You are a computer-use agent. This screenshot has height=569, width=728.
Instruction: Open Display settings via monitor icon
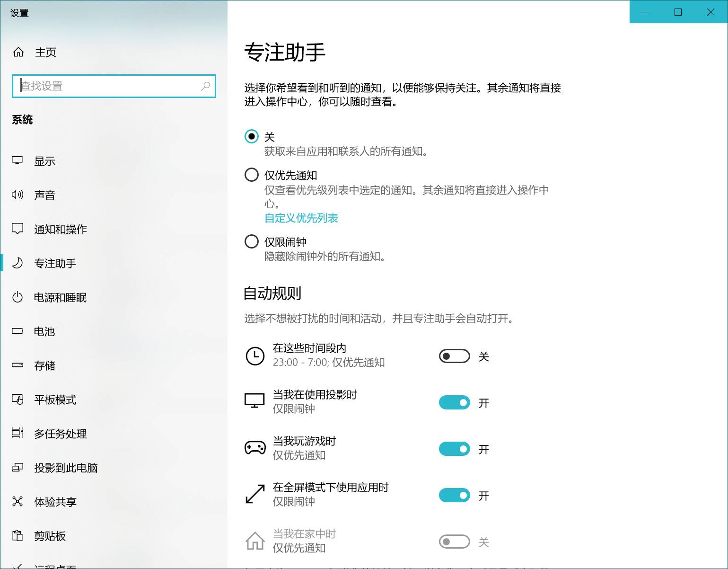18,161
